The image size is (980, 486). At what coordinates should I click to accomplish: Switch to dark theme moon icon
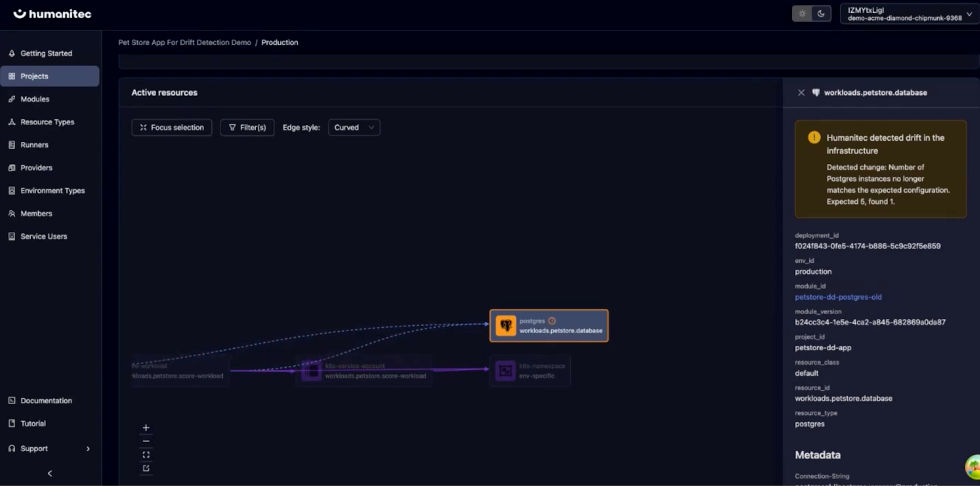pyautogui.click(x=821, y=13)
